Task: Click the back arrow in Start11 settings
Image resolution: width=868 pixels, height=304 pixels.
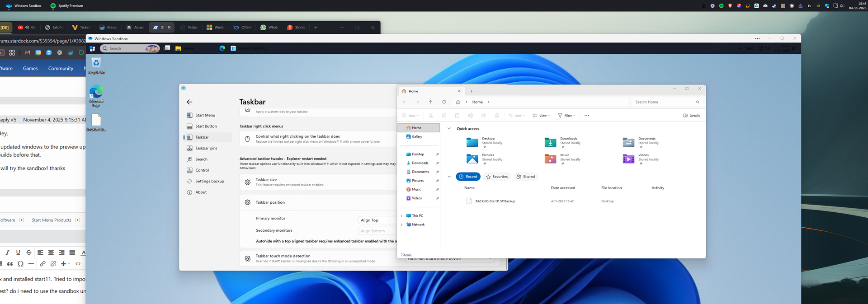Action: 189,102
